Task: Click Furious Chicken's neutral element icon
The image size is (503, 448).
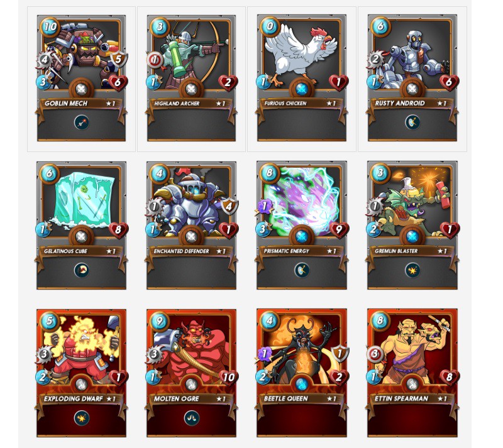Action: coord(302,89)
